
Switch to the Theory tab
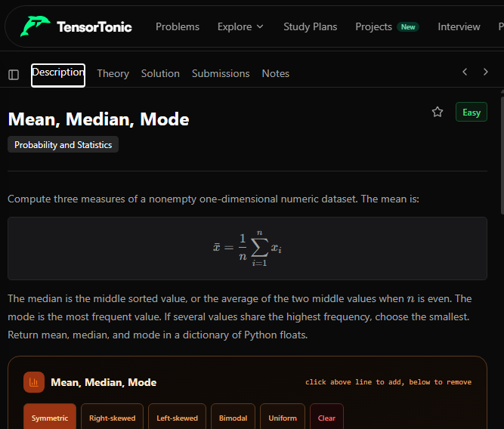pyautogui.click(x=113, y=73)
